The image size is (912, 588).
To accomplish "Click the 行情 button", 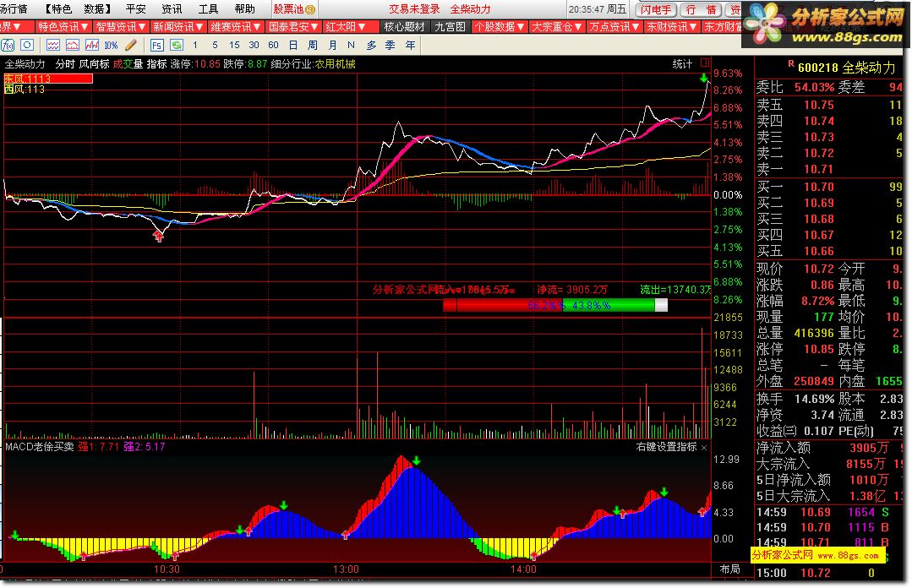I will click(x=701, y=10).
